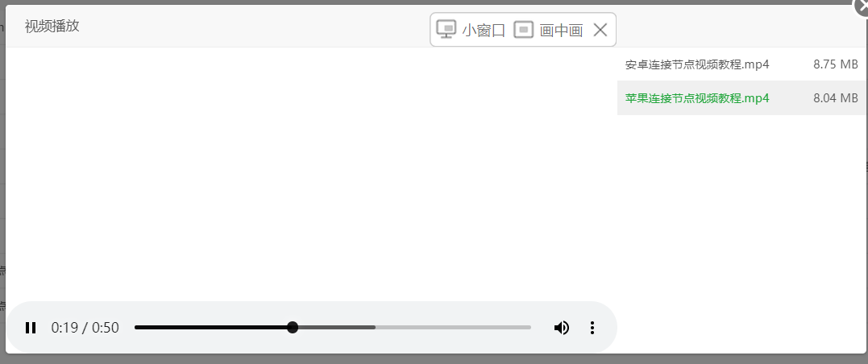Click the blank video display area
The width and height of the screenshot is (868, 364).
pos(311,174)
